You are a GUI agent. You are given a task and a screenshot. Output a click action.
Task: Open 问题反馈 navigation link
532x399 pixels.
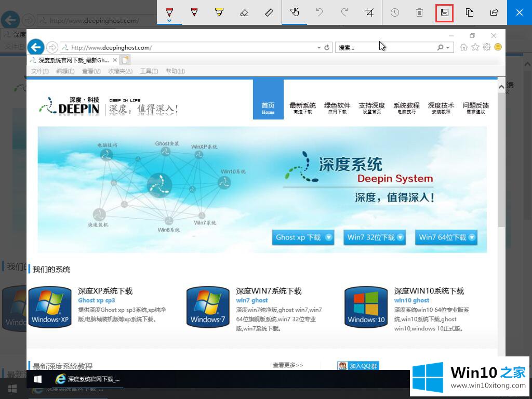pyautogui.click(x=476, y=108)
